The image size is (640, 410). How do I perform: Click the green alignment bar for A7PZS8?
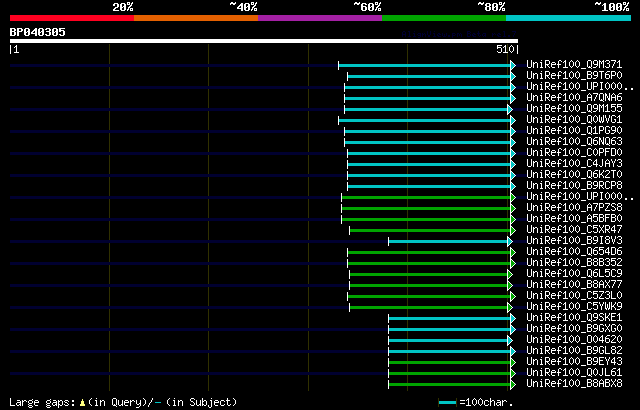pos(429,208)
